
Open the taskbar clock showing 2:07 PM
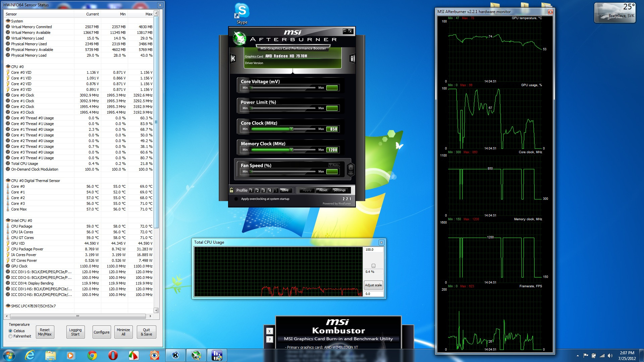[x=627, y=356]
